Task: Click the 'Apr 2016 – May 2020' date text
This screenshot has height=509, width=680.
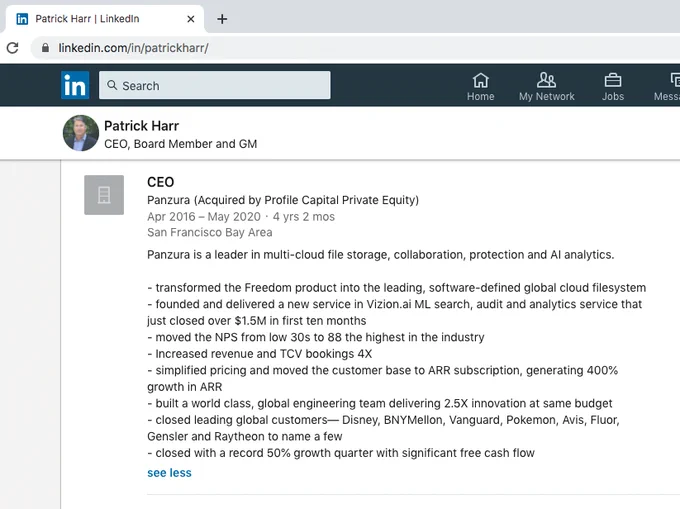Action: click(204, 217)
